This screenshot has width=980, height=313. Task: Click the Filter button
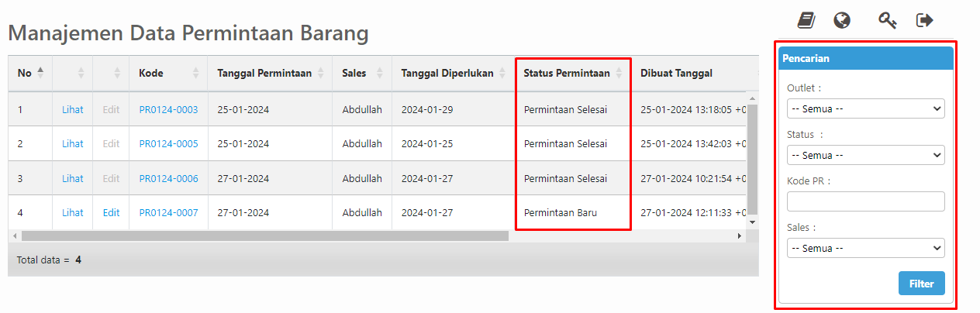pos(921,284)
